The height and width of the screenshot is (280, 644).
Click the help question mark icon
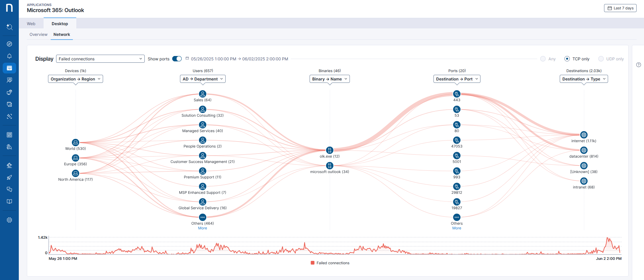click(x=638, y=65)
